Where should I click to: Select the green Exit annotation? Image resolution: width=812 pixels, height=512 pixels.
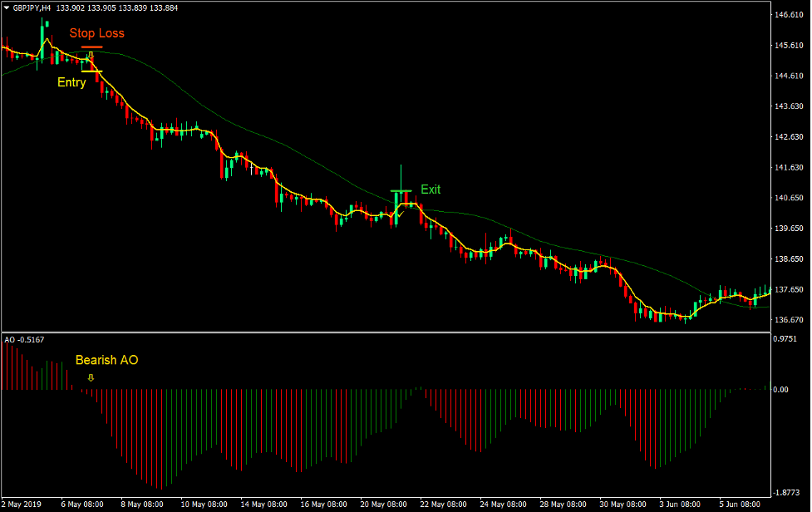coord(431,190)
